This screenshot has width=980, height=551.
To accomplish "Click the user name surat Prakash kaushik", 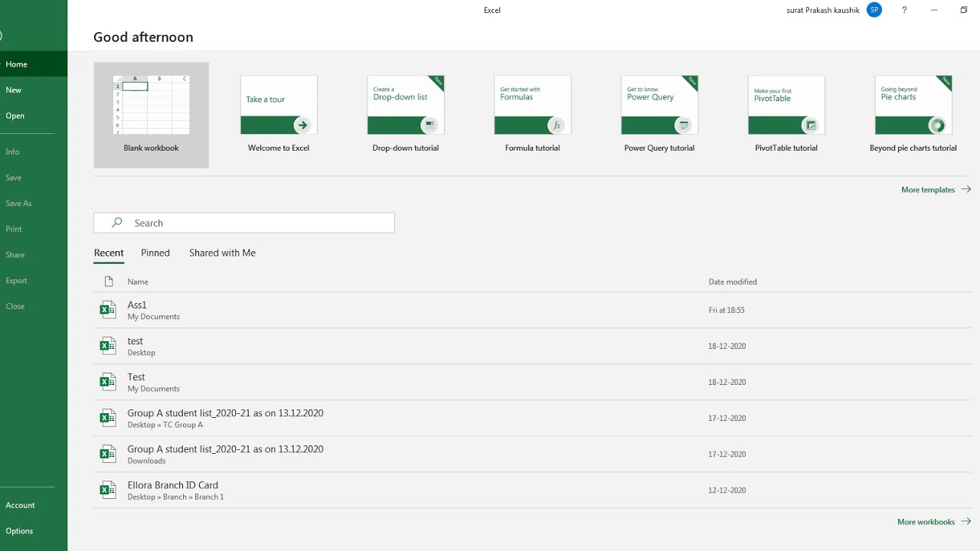I will 823,10.
